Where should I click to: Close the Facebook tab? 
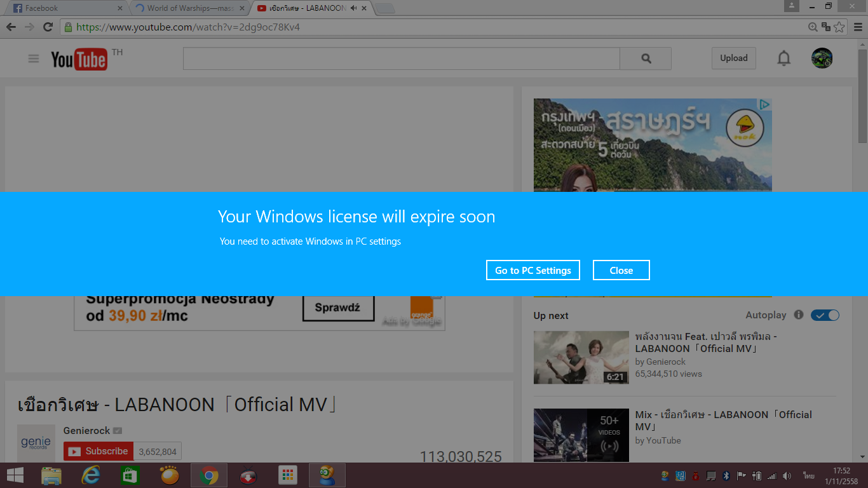tap(120, 8)
